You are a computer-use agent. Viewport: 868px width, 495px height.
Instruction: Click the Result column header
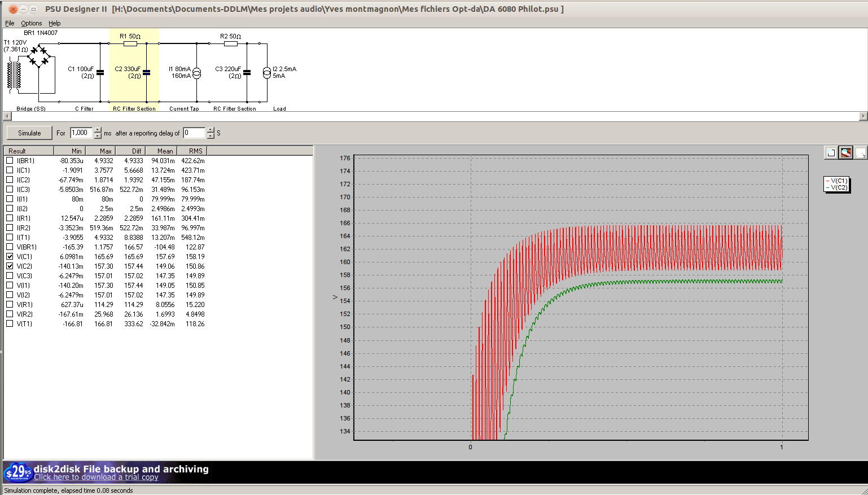pos(29,151)
